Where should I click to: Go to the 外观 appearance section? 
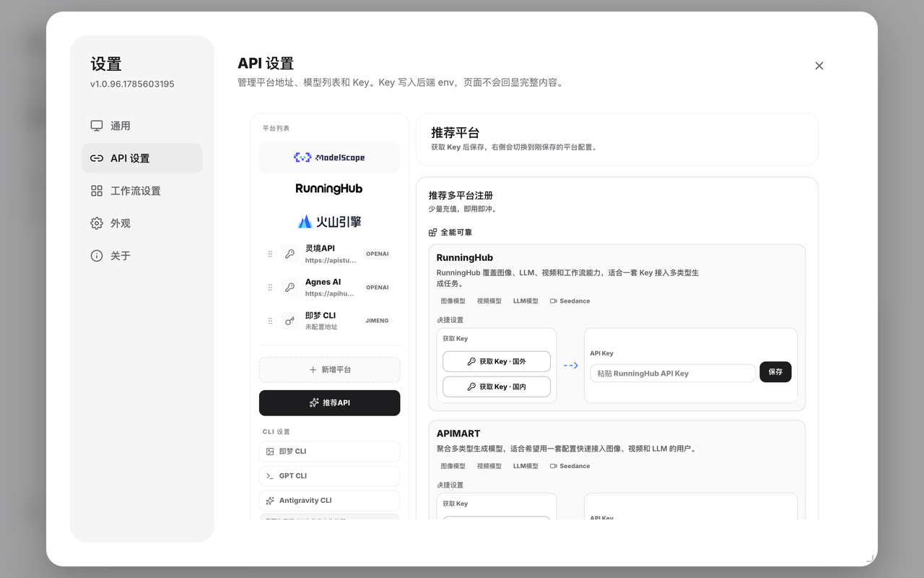(x=141, y=223)
